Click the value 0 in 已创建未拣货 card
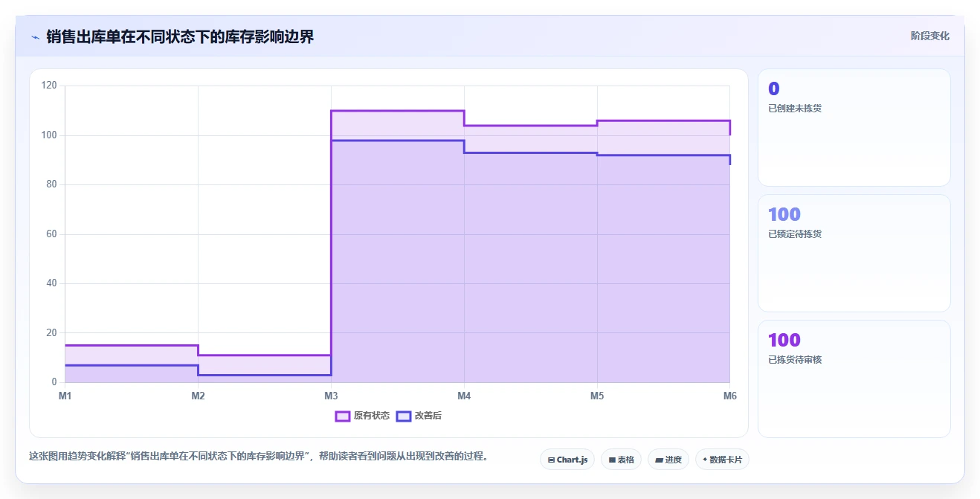The height and width of the screenshot is (499, 980). [x=774, y=88]
